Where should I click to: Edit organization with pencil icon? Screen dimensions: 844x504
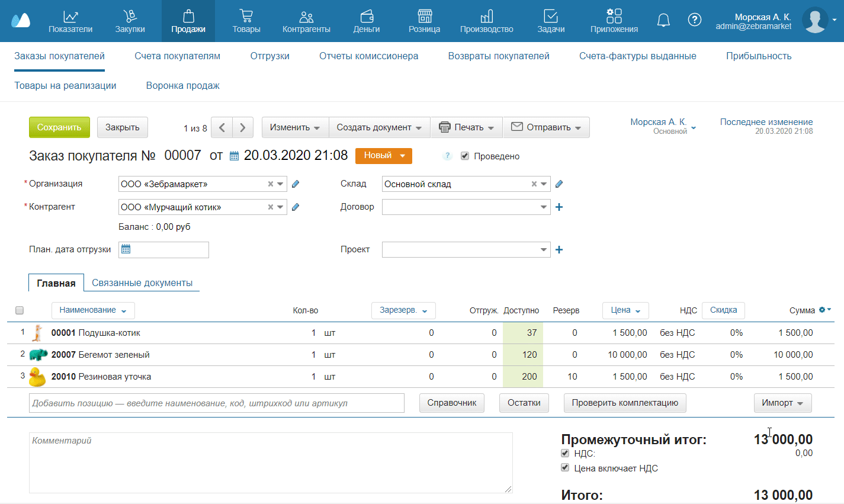click(296, 184)
